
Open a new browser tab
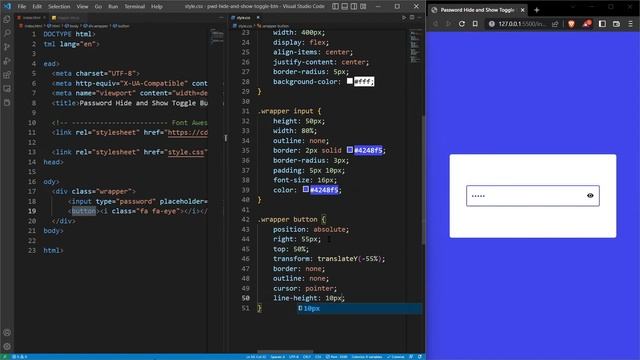[x=536, y=10]
